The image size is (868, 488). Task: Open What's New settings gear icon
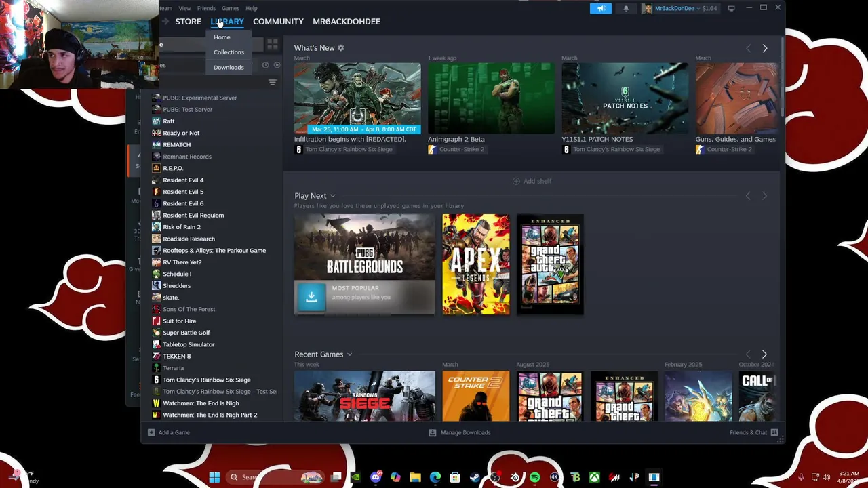341,48
